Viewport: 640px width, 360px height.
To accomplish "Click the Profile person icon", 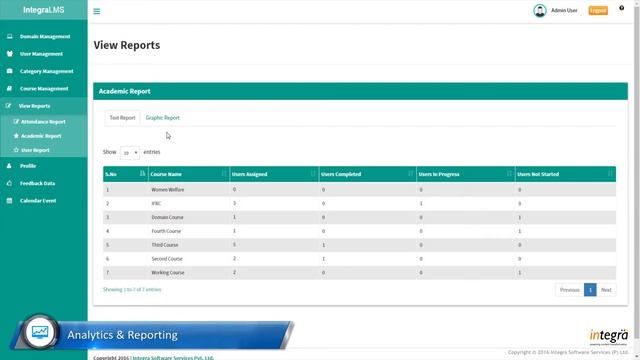I will click(x=9, y=166).
